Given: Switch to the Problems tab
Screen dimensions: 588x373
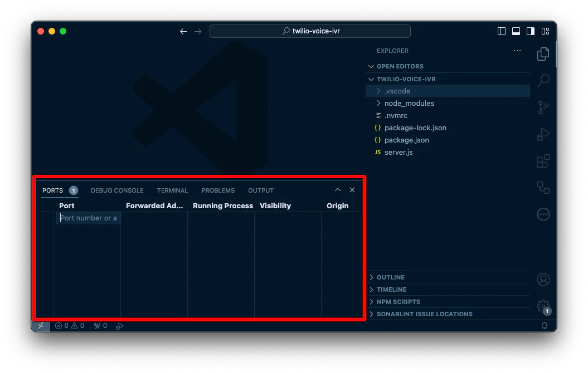Looking at the screenshot, I should point(218,190).
